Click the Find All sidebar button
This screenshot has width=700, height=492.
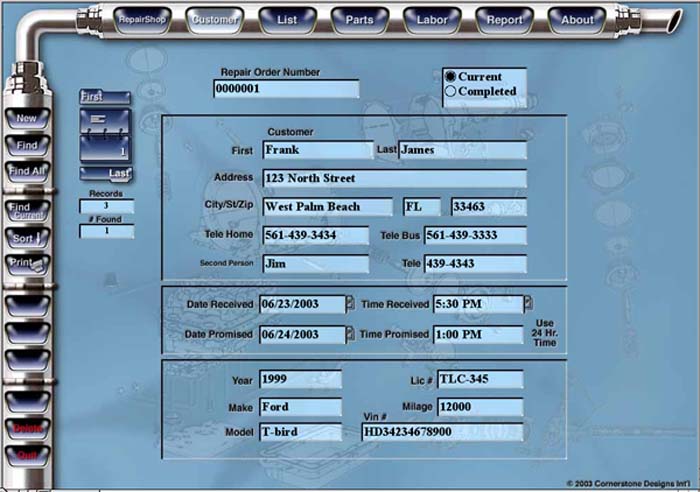point(26,171)
